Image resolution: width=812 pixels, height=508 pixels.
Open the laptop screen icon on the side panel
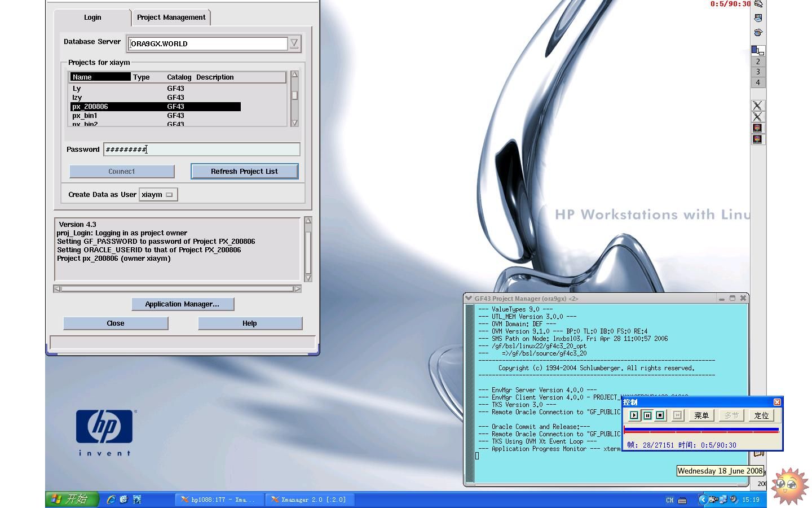coord(758,18)
